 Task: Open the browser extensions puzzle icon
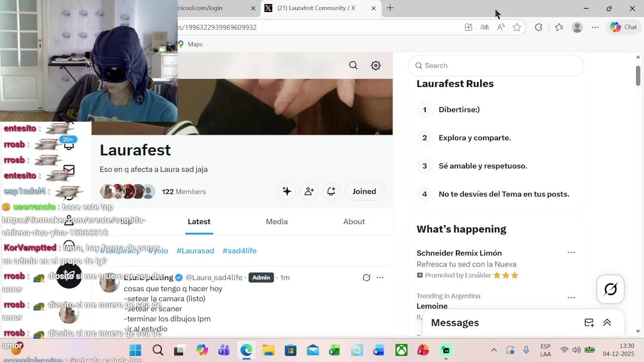coord(538,27)
